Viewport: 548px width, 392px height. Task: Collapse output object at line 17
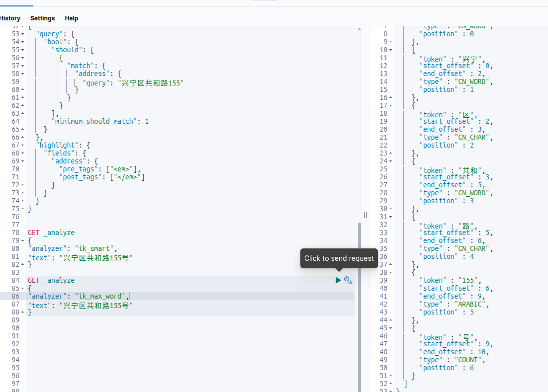pos(391,106)
